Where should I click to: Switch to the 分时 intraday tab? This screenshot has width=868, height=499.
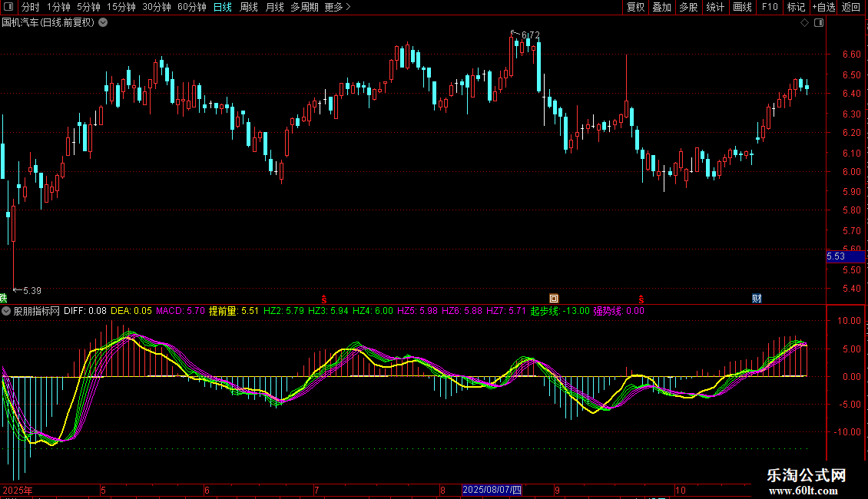pos(31,7)
